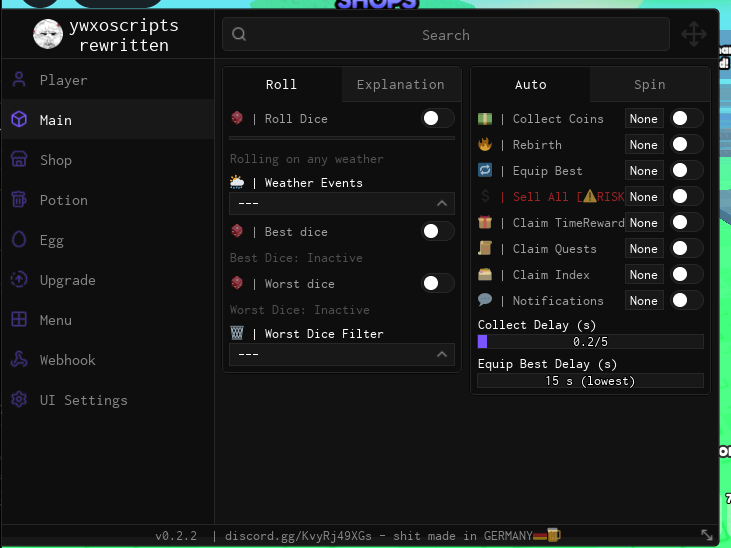Open the Shop section label
The image size is (731, 548).
[56, 160]
